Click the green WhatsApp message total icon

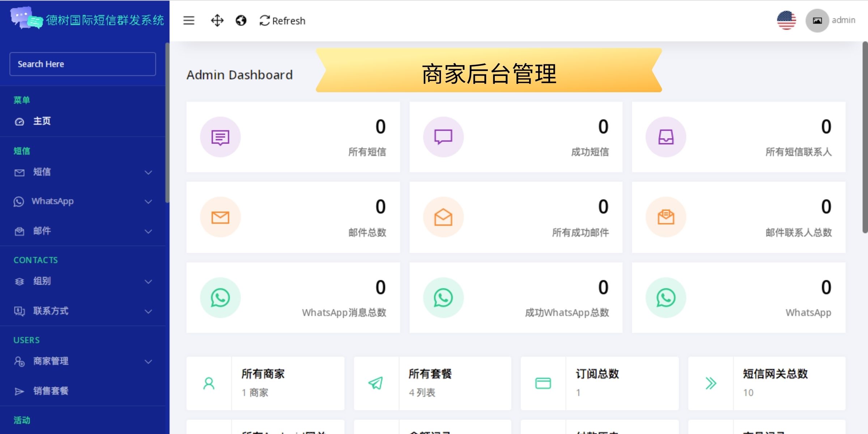coord(220,298)
